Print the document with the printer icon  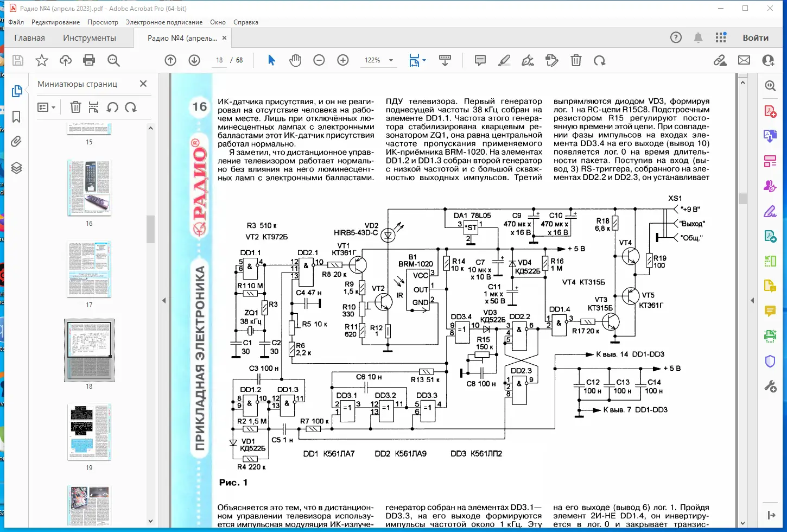tap(89, 60)
